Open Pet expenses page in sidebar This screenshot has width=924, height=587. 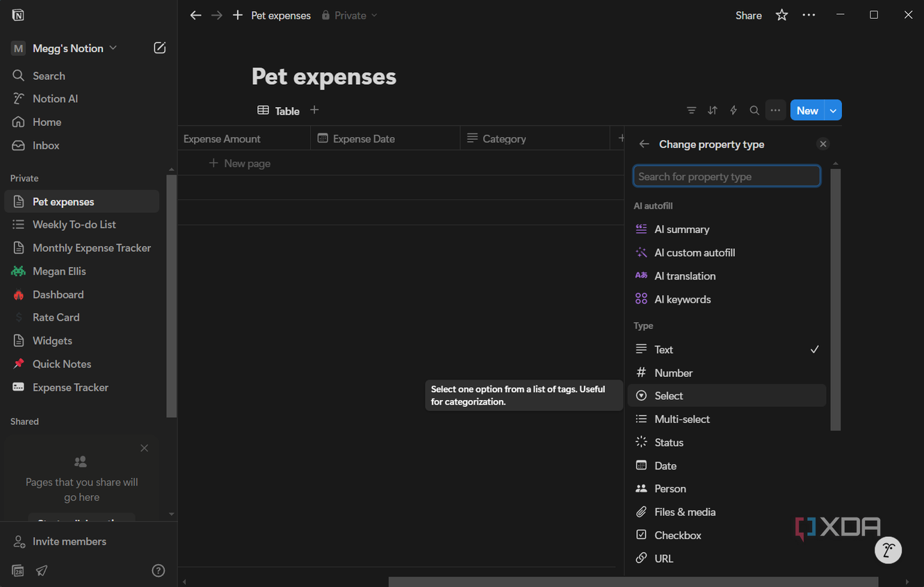82,202
